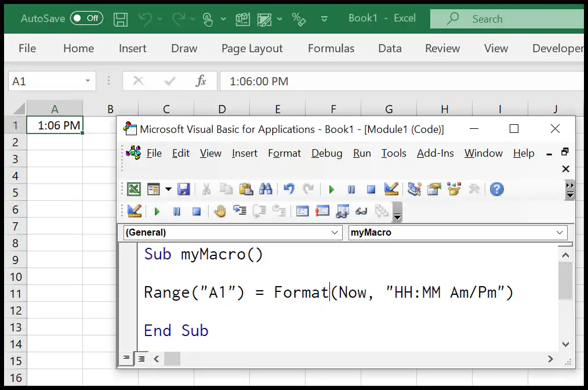
Task: Click the percent style icon in Quick Access
Action: click(x=299, y=19)
